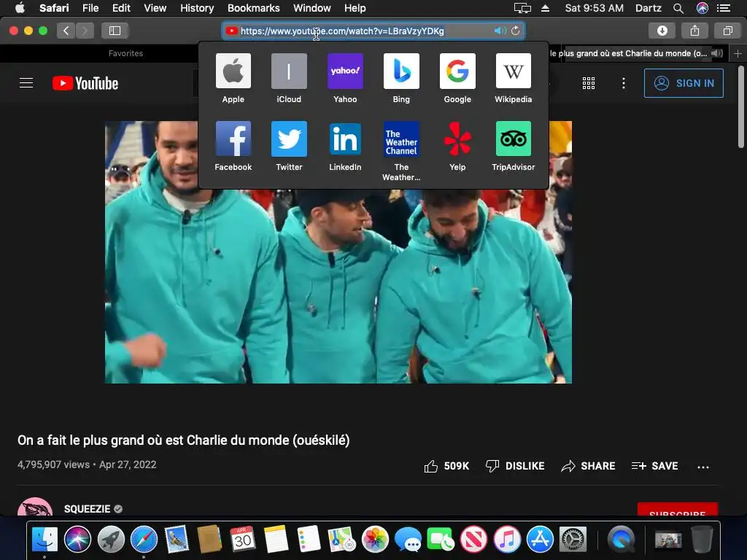Open the App Store in Dock
The image size is (747, 560).
coord(540,540)
